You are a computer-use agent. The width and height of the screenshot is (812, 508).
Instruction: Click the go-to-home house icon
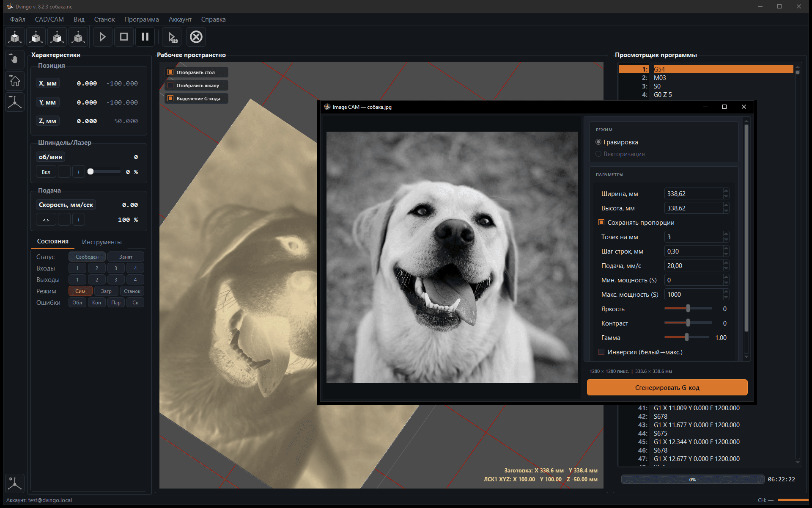pos(15,80)
